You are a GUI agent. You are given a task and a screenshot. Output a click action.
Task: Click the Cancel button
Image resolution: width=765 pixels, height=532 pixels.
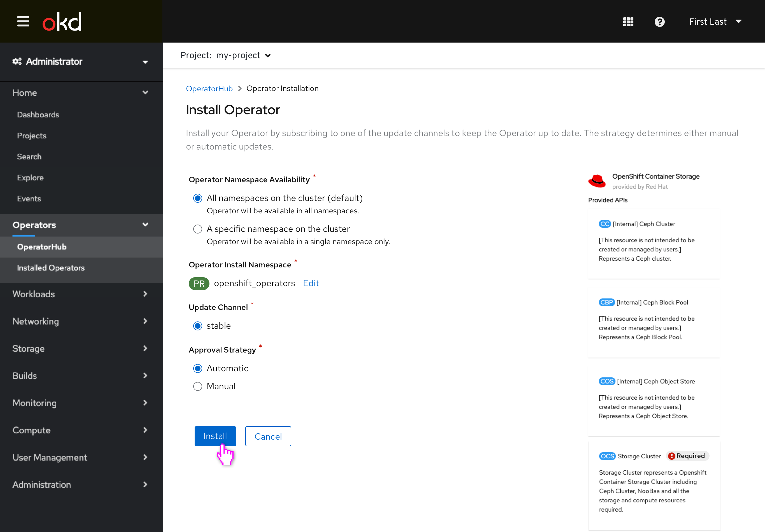[x=268, y=436]
